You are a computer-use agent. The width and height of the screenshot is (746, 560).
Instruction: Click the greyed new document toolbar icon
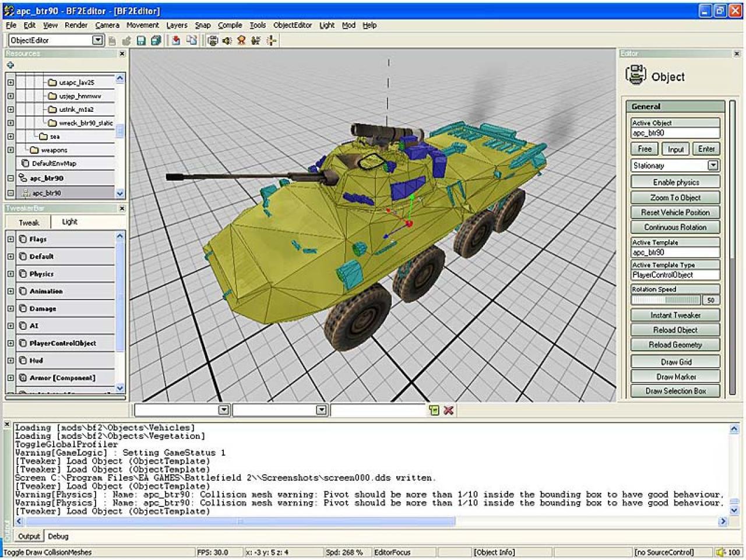click(x=112, y=40)
